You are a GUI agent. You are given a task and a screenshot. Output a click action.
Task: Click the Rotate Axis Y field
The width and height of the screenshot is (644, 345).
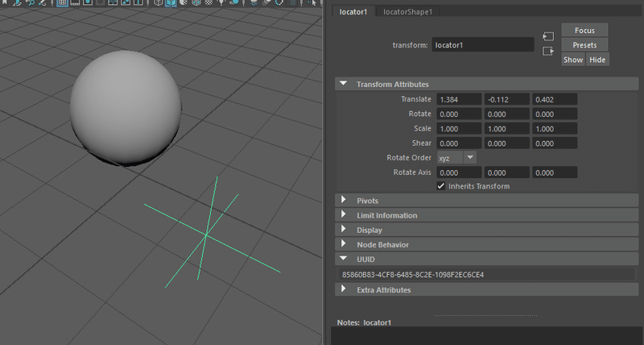(506, 172)
